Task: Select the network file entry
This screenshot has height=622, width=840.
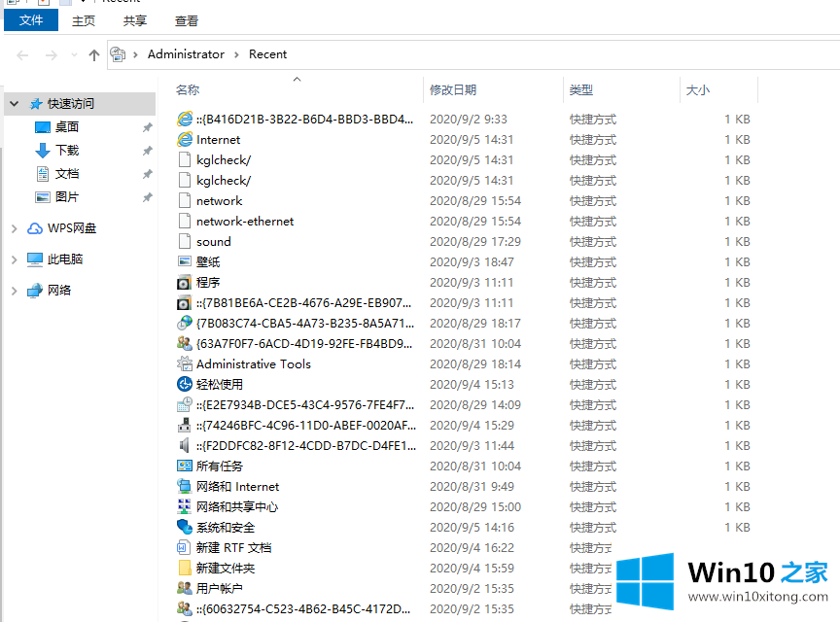Action: pyautogui.click(x=219, y=201)
